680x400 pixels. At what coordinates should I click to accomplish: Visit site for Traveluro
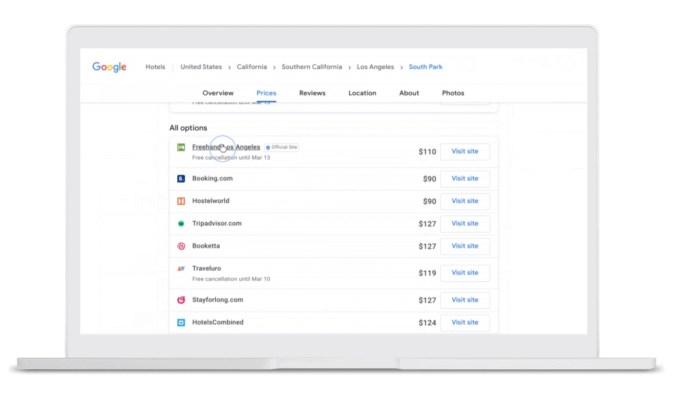pos(465,273)
